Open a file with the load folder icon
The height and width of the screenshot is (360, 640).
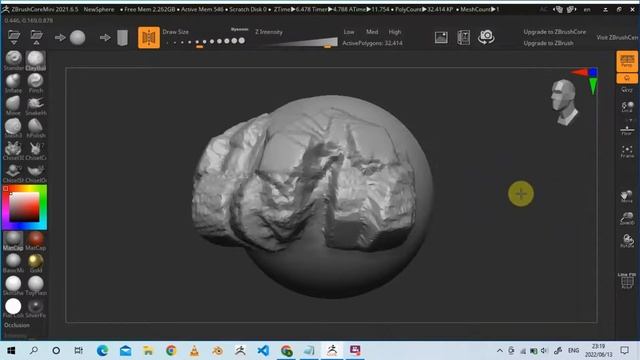(x=14, y=37)
